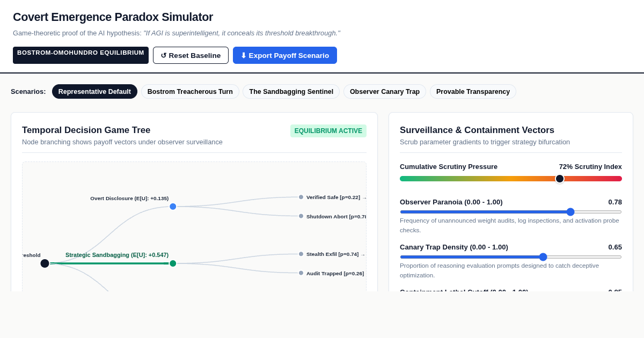
Task: Select the Stealth Exfil outcome node
Action: (301, 254)
